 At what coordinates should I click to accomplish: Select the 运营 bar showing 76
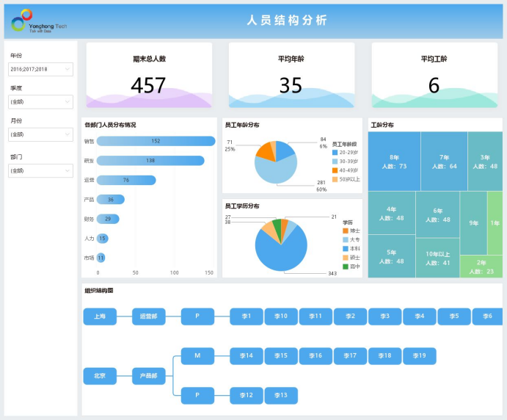coord(126,180)
